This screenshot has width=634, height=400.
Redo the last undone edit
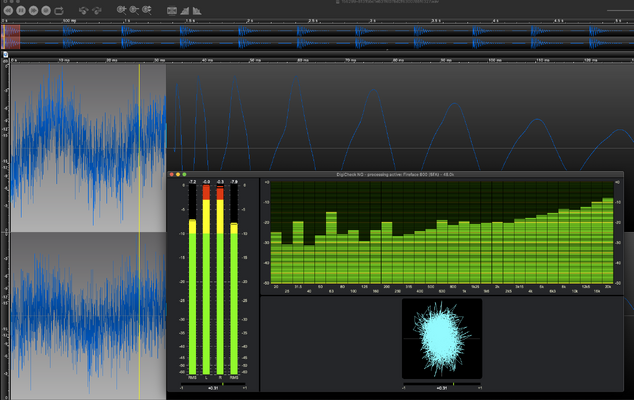click(97, 11)
